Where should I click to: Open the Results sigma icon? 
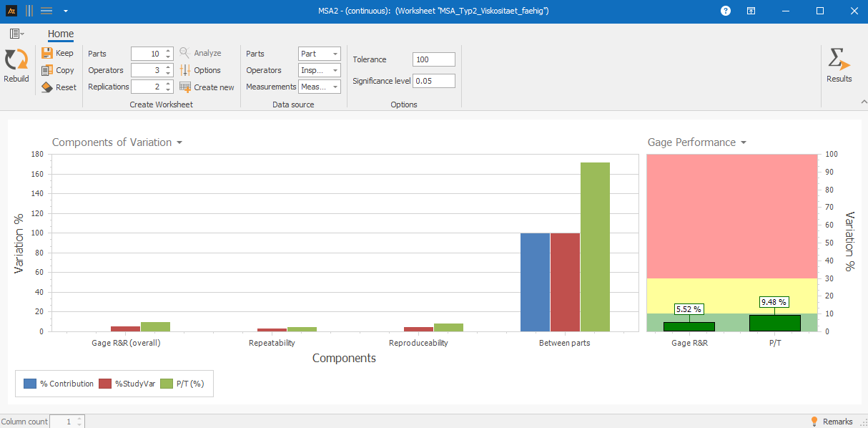tap(838, 59)
